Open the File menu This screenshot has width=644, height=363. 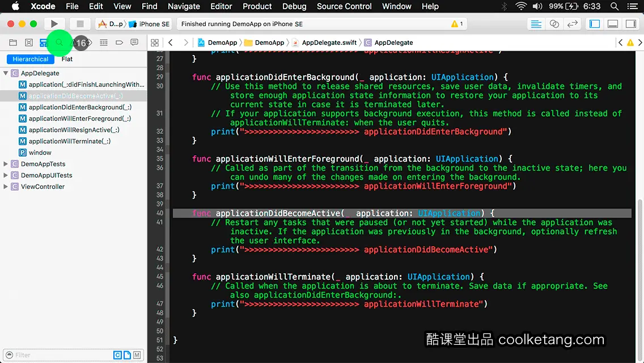pos(72,6)
